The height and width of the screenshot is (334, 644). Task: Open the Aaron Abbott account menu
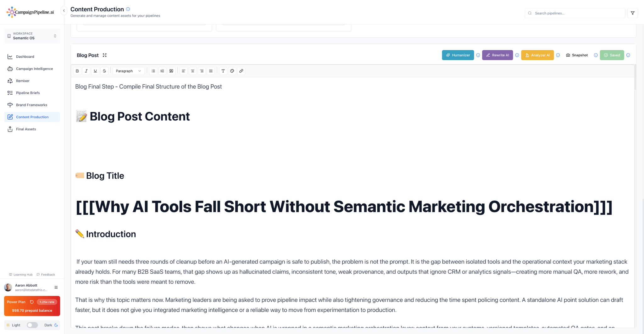point(56,287)
